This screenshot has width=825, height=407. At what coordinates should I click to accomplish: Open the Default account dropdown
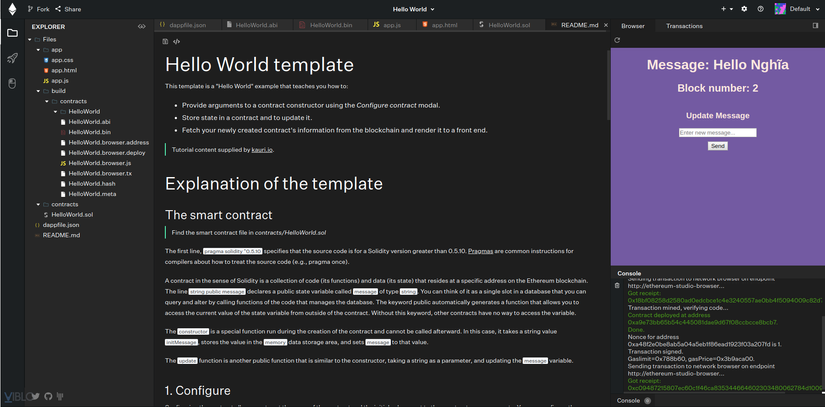pyautogui.click(x=796, y=9)
